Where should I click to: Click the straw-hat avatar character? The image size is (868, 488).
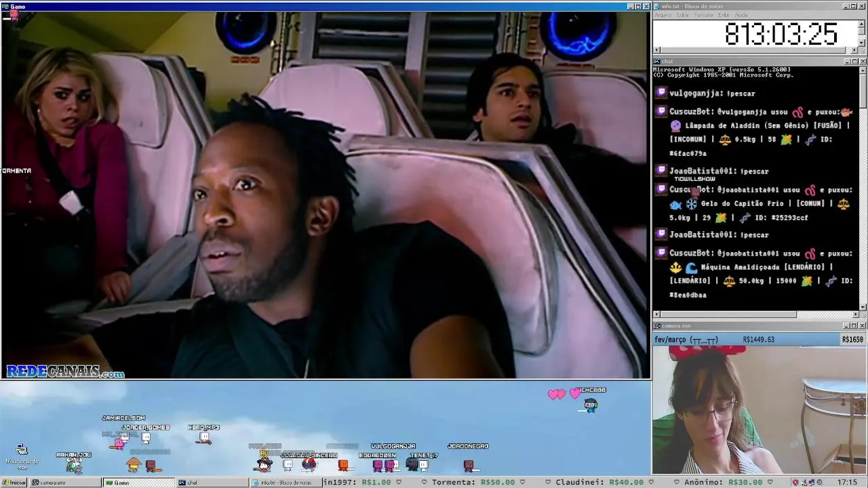click(134, 465)
